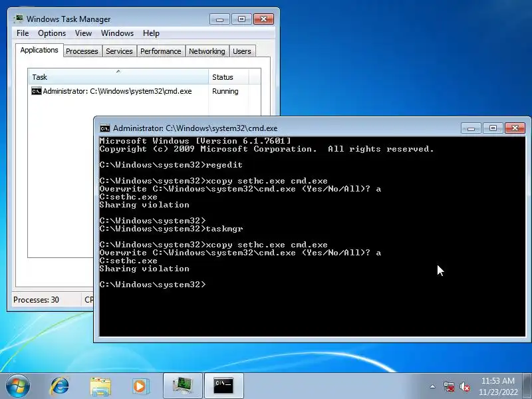Open the File menu in Task Manager
This screenshot has height=399, width=532.
tap(23, 33)
